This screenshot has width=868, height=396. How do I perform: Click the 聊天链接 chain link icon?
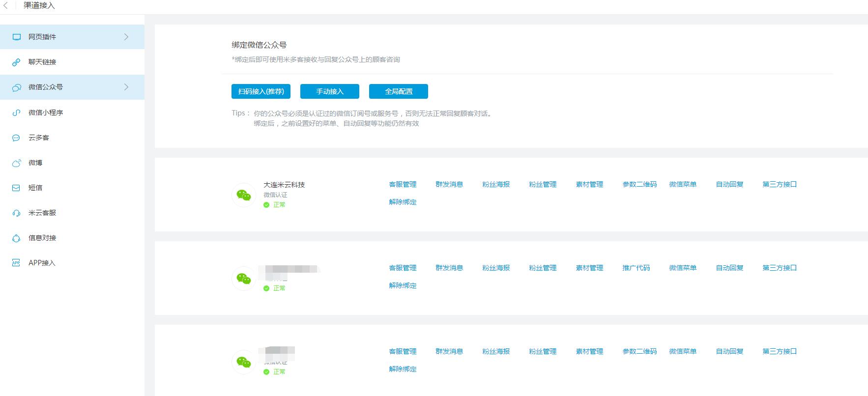tap(16, 62)
